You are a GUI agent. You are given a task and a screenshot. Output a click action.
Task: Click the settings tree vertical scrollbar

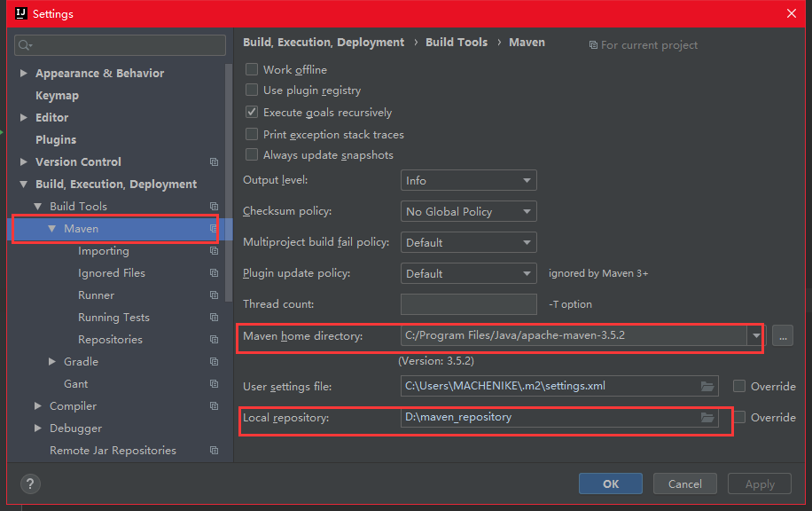pos(229,183)
